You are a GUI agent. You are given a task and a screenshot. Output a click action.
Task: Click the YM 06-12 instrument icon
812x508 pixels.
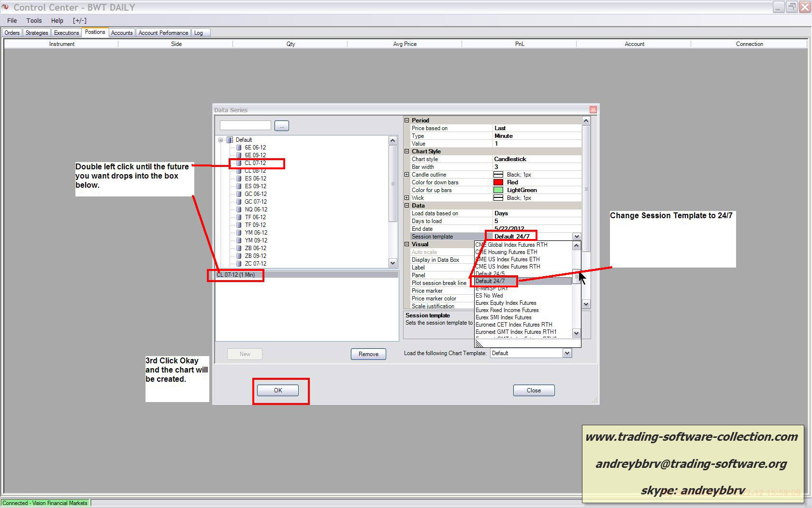(x=239, y=233)
